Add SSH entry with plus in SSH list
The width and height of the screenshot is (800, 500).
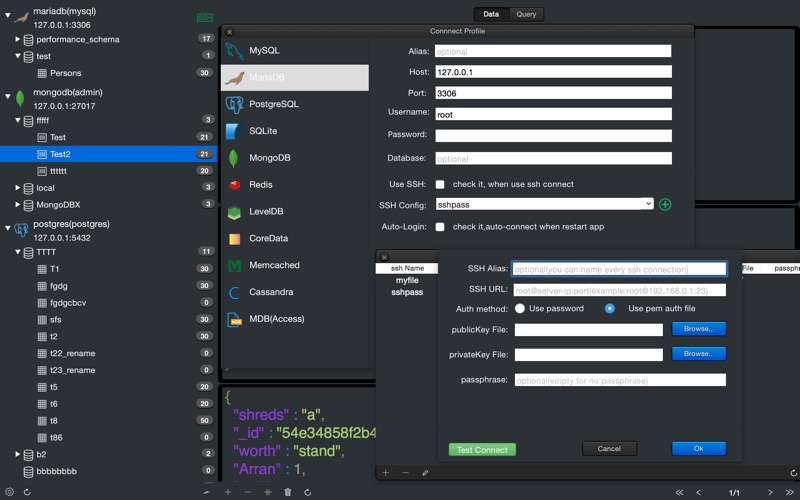[386, 472]
